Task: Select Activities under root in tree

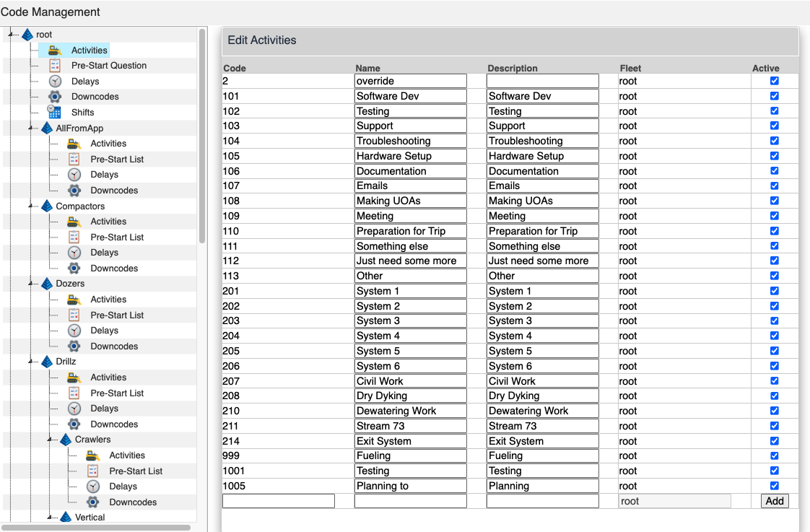Action: 90,50
